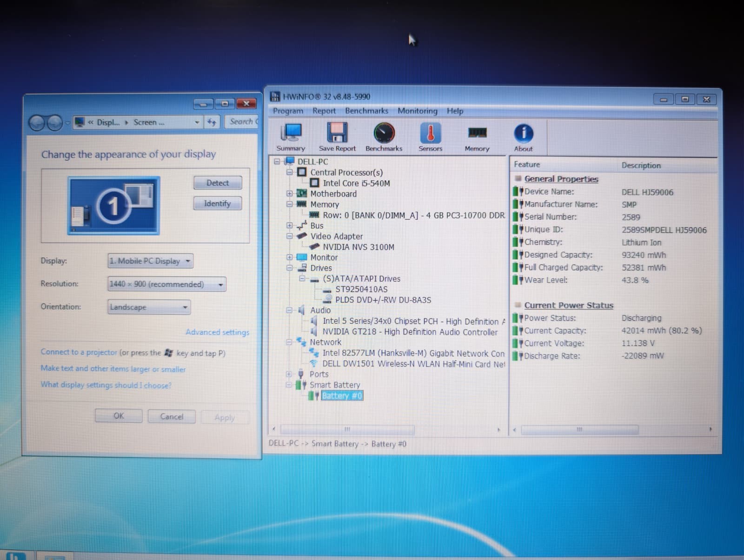Click the Identify button
The width and height of the screenshot is (744, 560).
coord(217,203)
